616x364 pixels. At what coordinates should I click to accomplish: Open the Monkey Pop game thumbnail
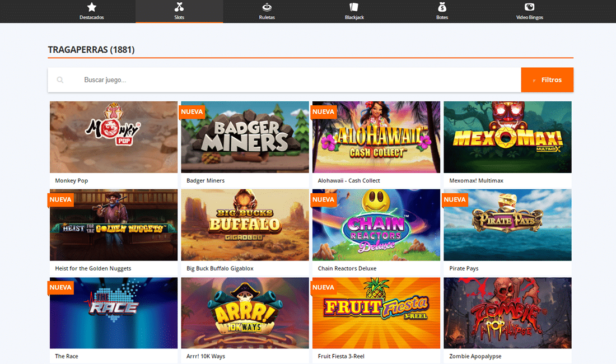[x=114, y=137]
